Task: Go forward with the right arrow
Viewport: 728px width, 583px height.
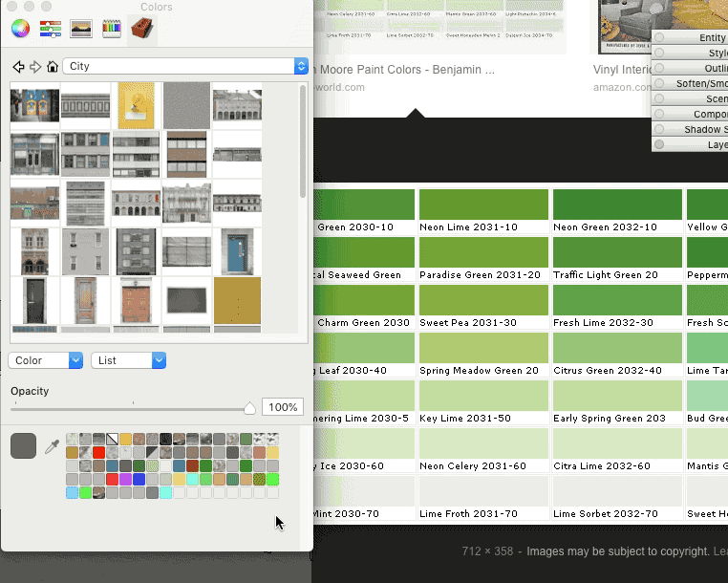Action: tap(35, 67)
